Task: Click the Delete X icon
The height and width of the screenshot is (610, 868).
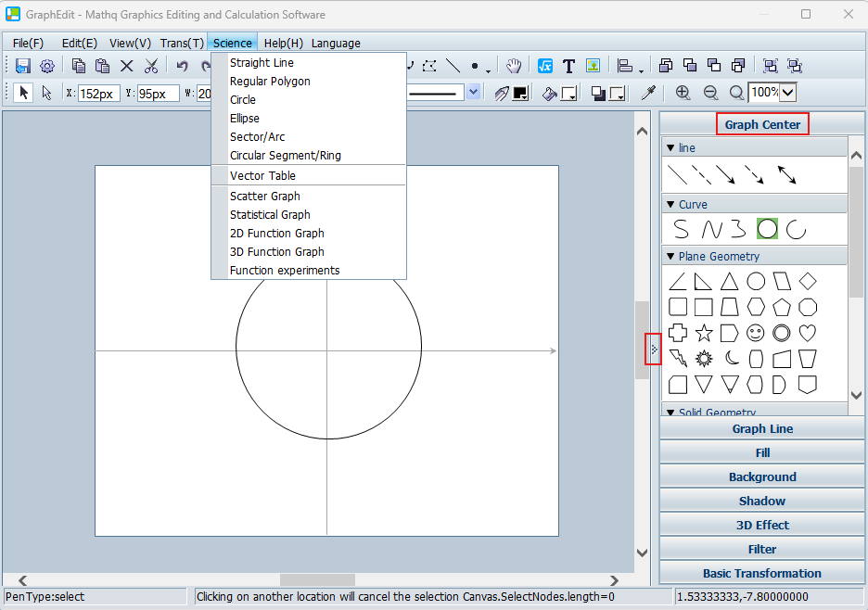Action: click(126, 66)
